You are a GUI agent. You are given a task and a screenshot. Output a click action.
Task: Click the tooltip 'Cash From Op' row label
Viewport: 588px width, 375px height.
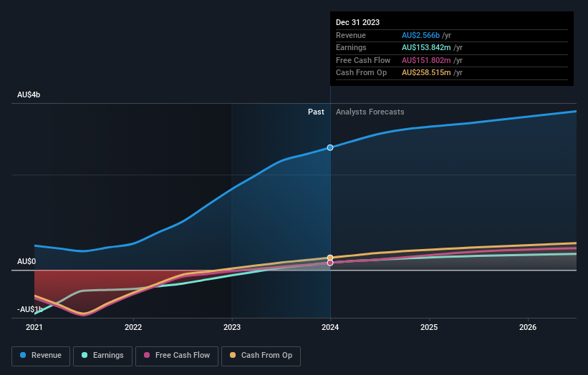click(361, 73)
